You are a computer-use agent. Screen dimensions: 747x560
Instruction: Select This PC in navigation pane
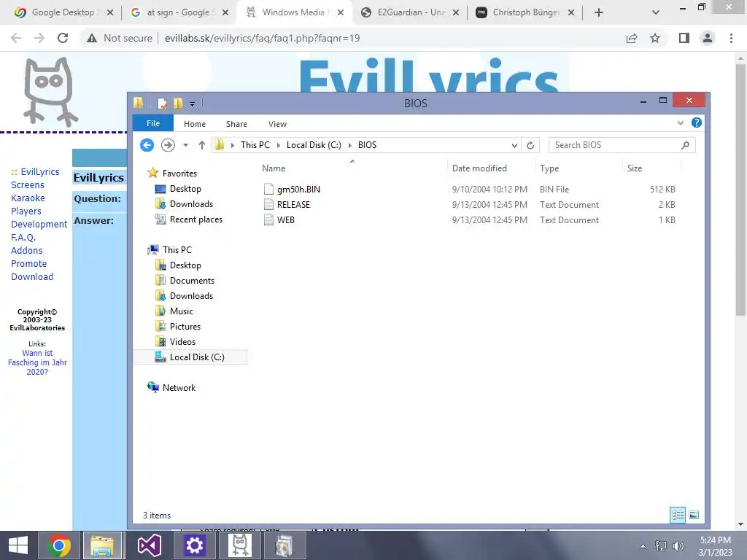177,249
